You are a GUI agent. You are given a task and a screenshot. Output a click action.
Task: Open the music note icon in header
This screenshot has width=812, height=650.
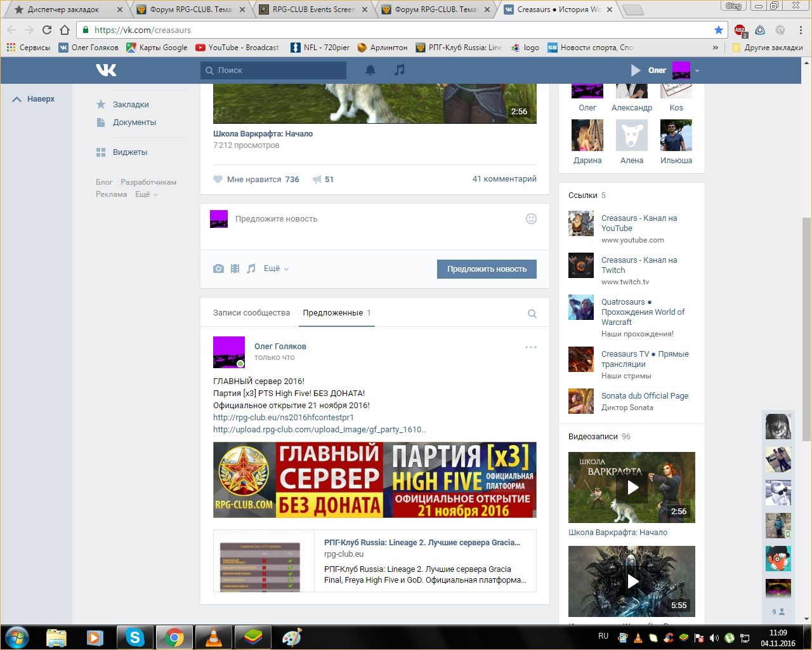pos(399,70)
